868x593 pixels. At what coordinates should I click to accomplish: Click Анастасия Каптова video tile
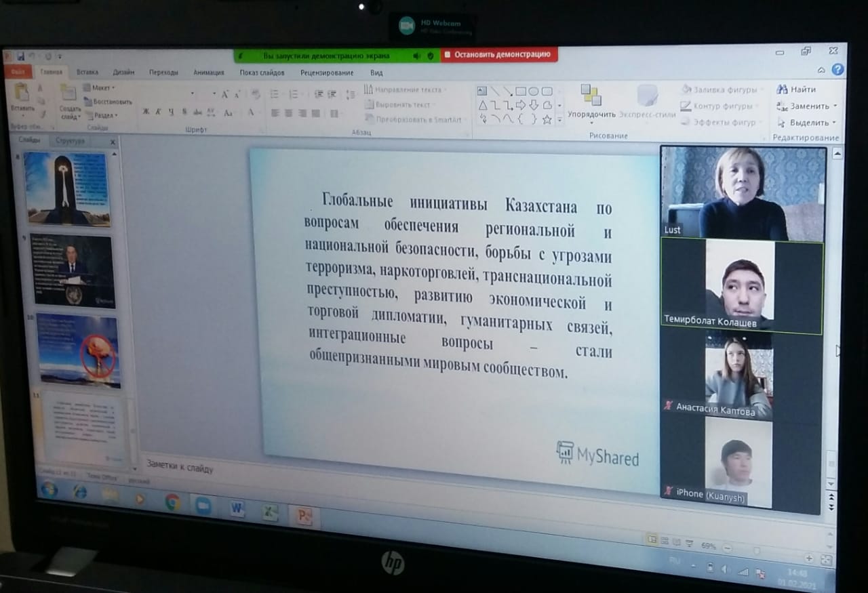741,377
